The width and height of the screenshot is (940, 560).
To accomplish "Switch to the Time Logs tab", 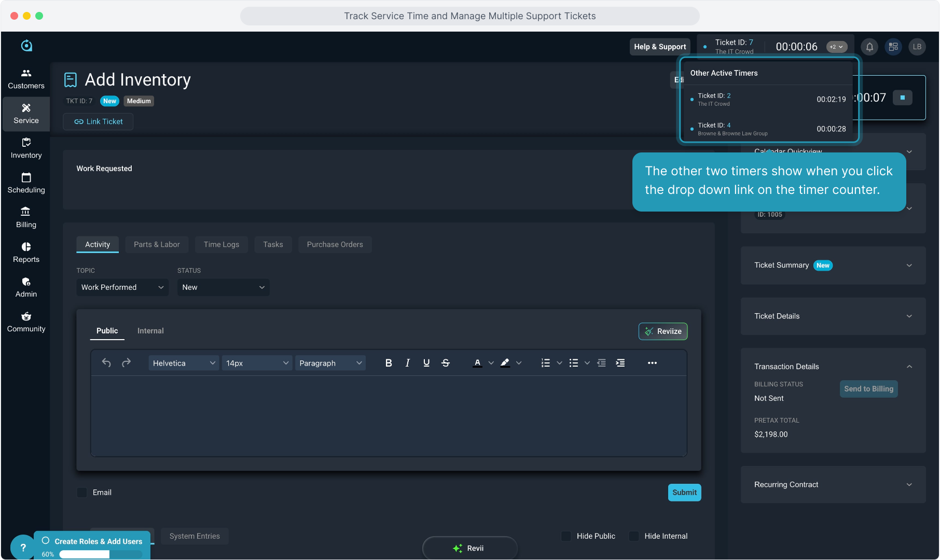I will 221,245.
